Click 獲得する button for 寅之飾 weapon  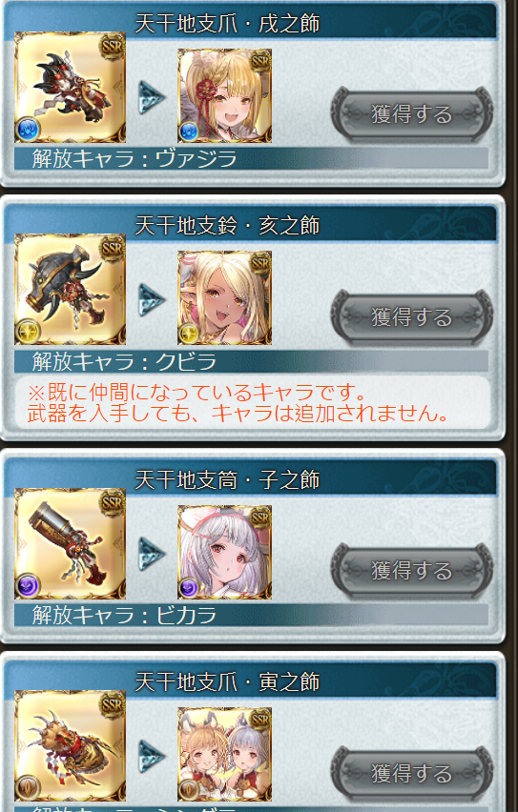point(412,774)
